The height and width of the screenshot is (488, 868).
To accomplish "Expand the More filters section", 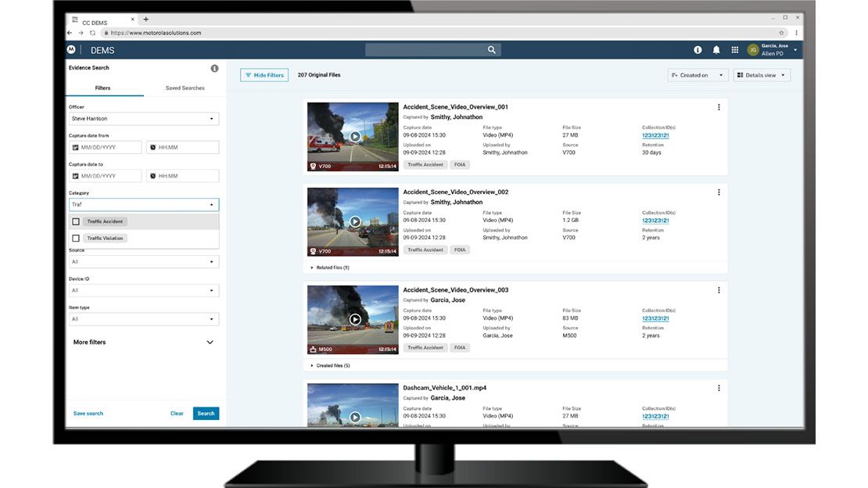I will (210, 343).
